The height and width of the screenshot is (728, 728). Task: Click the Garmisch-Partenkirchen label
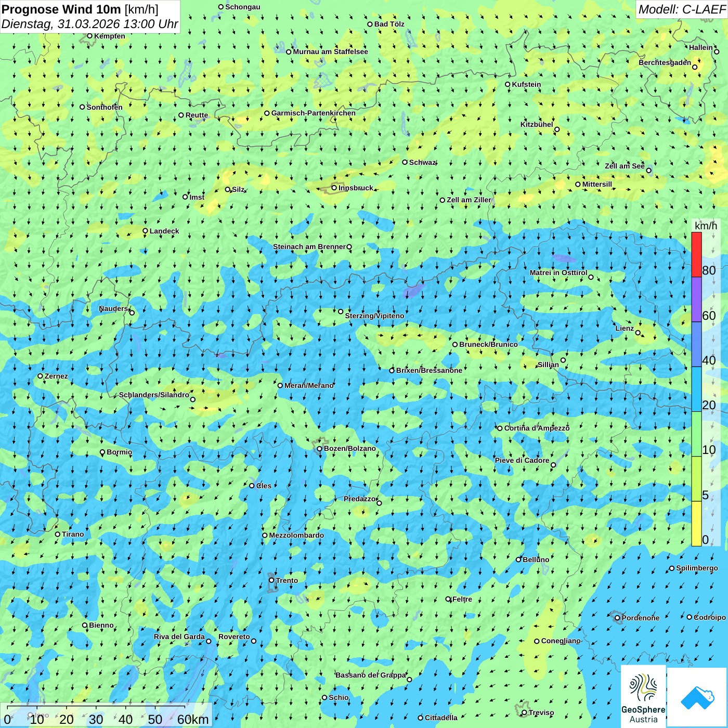pyautogui.click(x=314, y=113)
